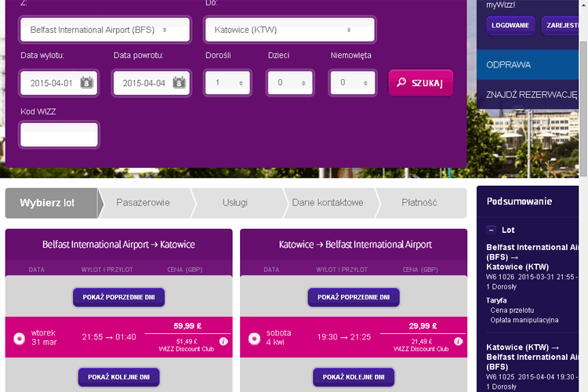Show previous days for Katowice → Belfast

[x=354, y=297]
